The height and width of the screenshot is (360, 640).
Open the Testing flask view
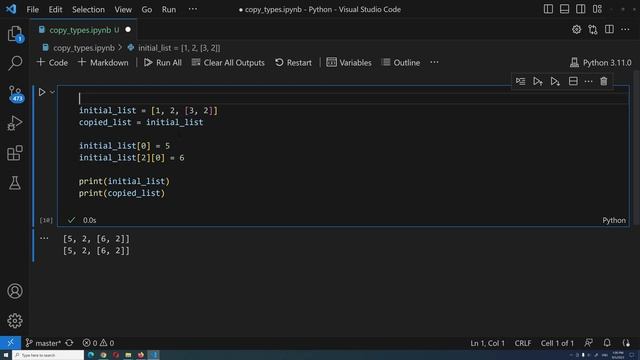point(15,183)
